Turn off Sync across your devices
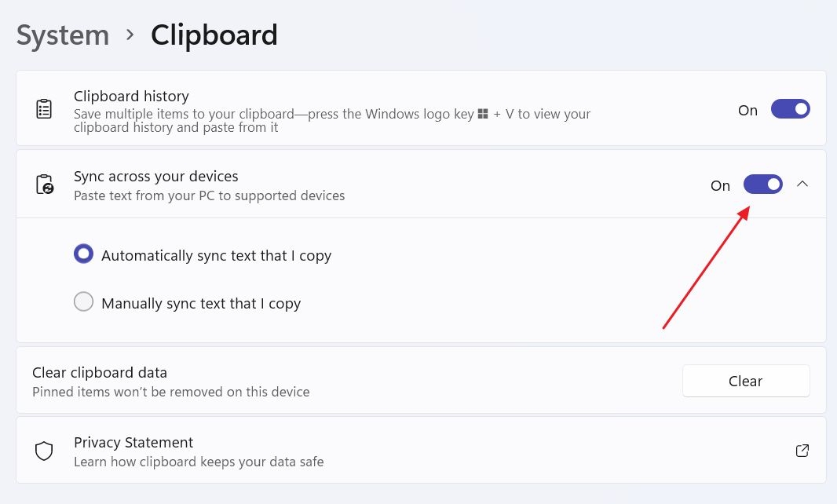Viewport: 837px width, 504px height. [x=762, y=184]
